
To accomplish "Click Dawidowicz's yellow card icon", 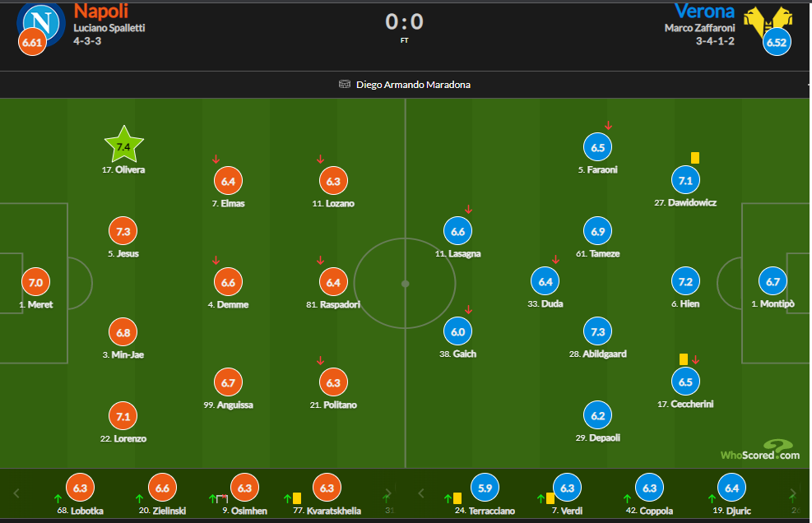I will pyautogui.click(x=695, y=158).
